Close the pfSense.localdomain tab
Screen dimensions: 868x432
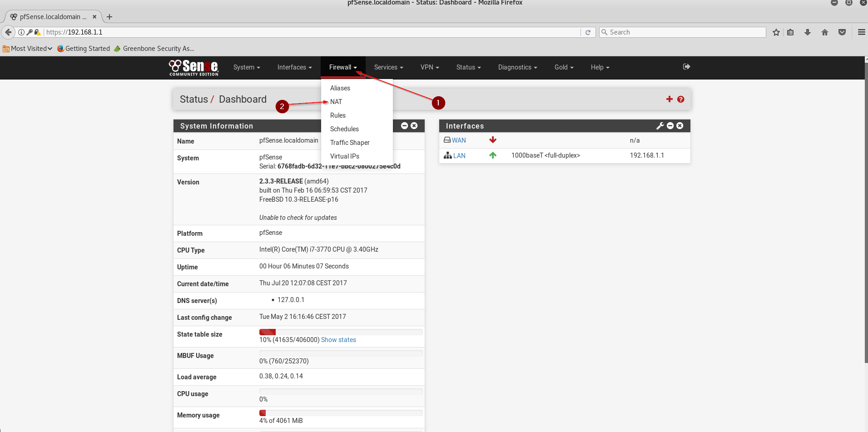pyautogui.click(x=94, y=17)
